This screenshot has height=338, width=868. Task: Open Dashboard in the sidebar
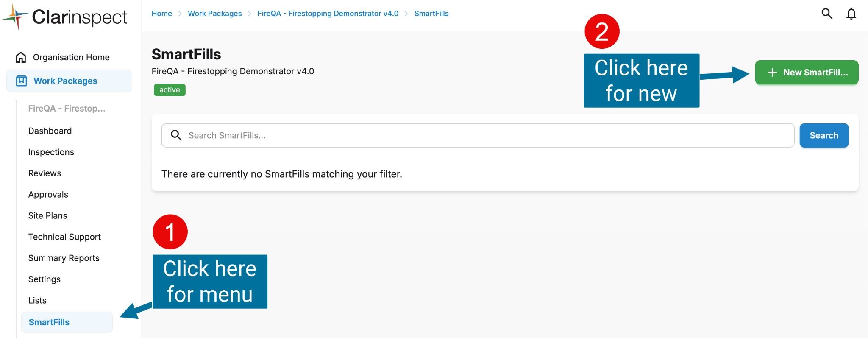pyautogui.click(x=50, y=131)
